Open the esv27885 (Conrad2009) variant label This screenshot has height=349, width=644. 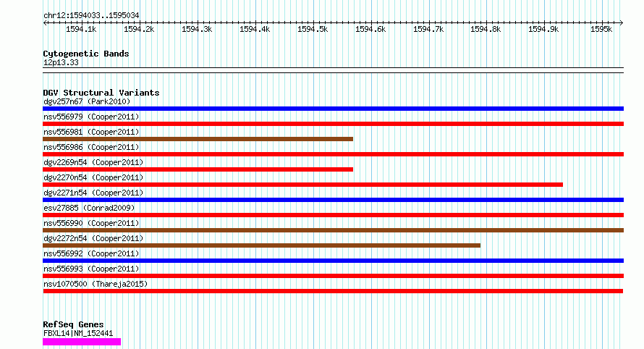[89, 208]
